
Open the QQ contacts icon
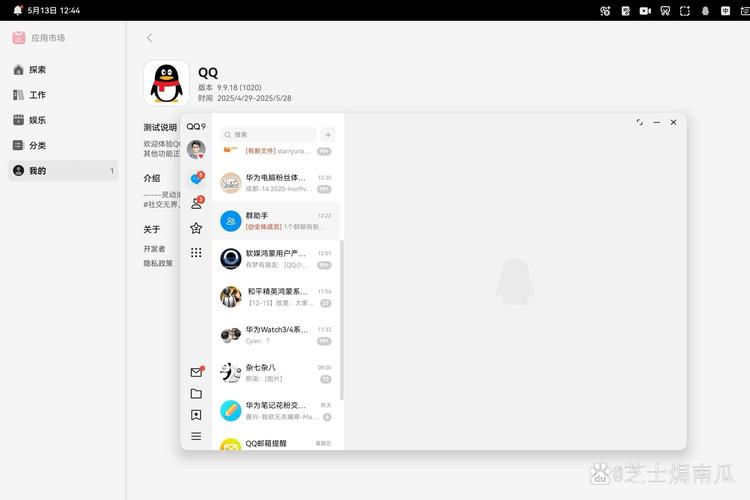[196, 203]
